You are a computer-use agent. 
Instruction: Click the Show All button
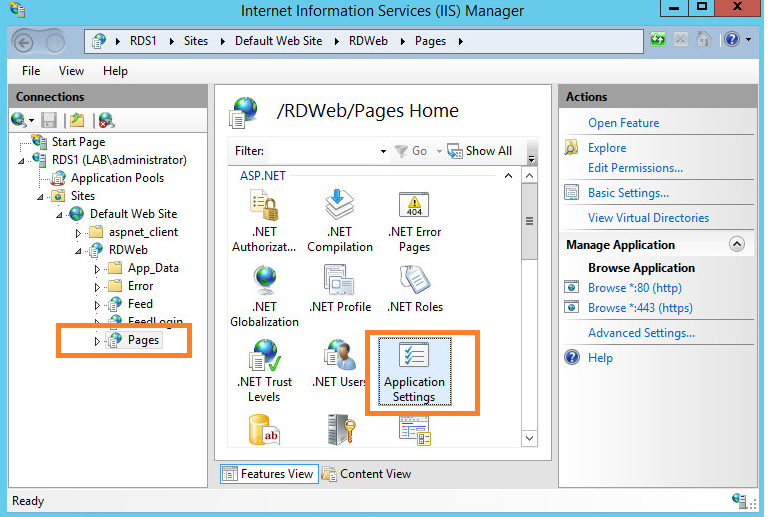coord(480,151)
